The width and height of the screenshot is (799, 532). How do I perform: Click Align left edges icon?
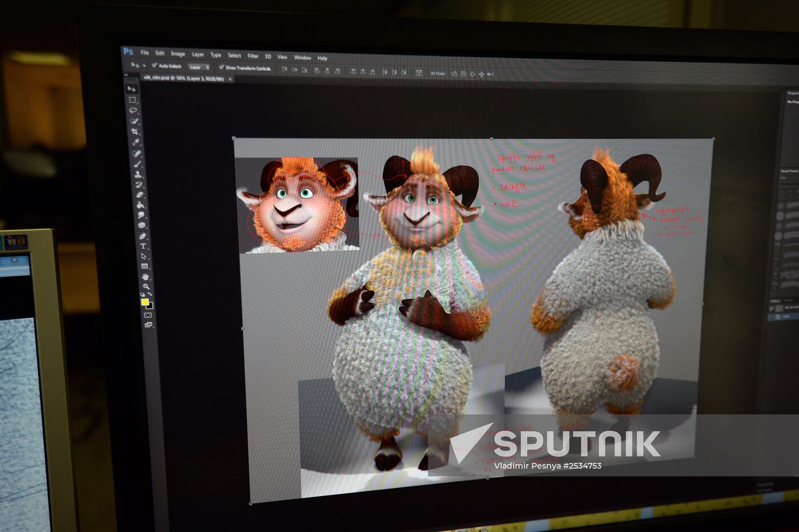[317, 71]
